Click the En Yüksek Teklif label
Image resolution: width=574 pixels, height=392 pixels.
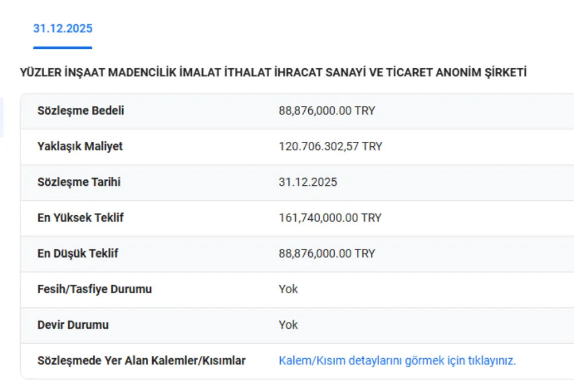coord(81,218)
